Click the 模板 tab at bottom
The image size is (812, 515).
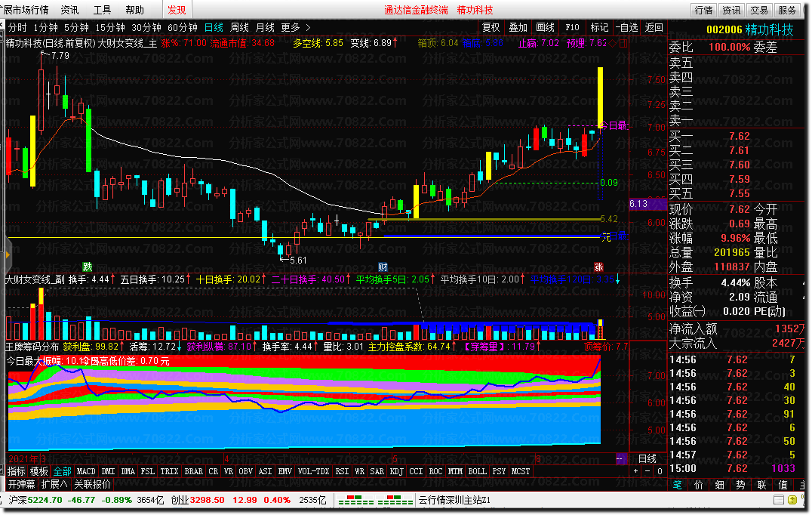38,471
